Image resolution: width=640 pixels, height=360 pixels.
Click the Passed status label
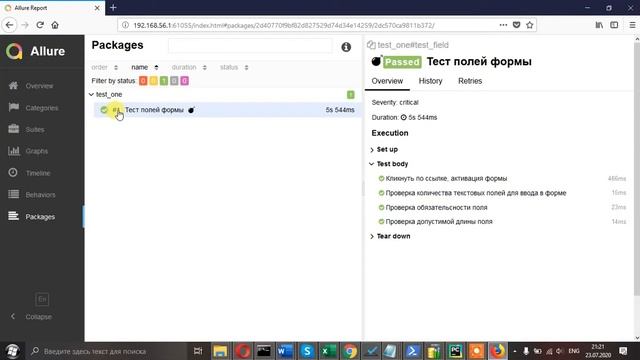pyautogui.click(x=402, y=62)
